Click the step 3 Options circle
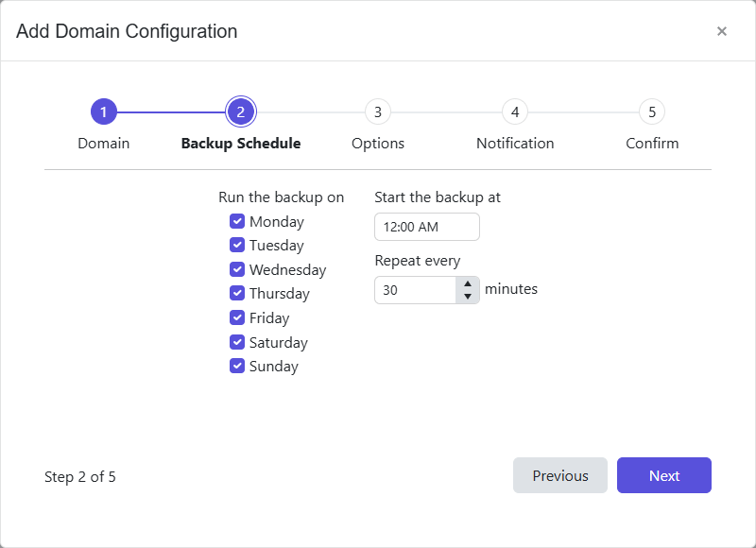This screenshot has height=548, width=756. (377, 111)
